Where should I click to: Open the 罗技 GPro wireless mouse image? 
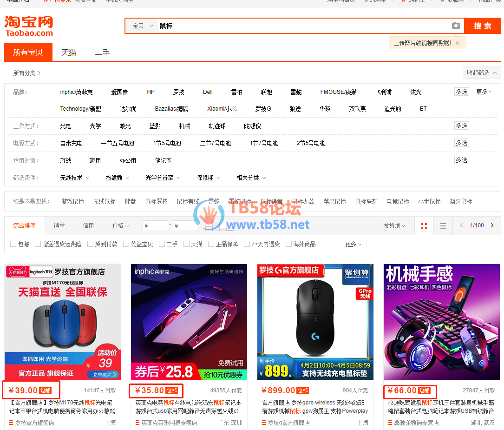coord(315,322)
